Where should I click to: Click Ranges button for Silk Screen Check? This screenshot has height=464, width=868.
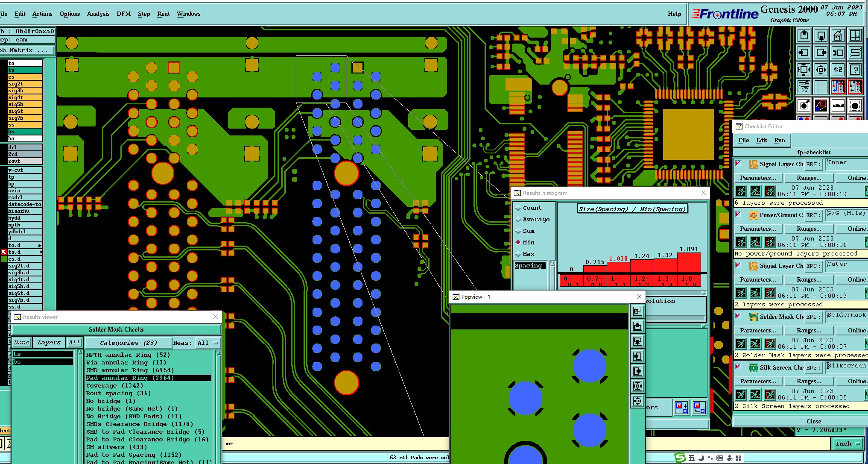(x=809, y=381)
